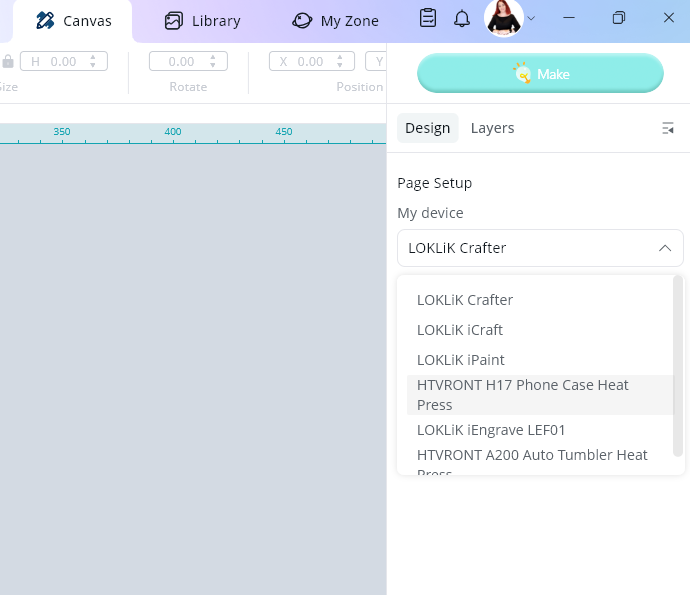Select the Canvas tab
This screenshot has height=595, width=690.
73,21
